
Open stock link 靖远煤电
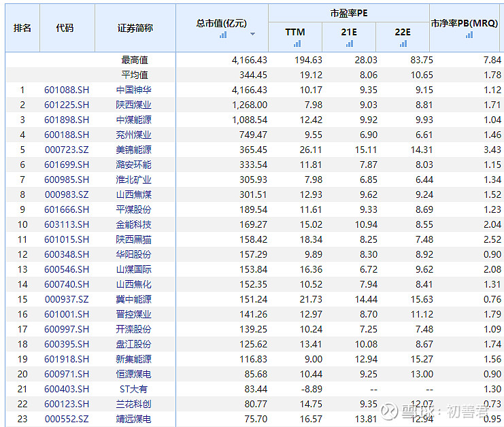pos(134,419)
